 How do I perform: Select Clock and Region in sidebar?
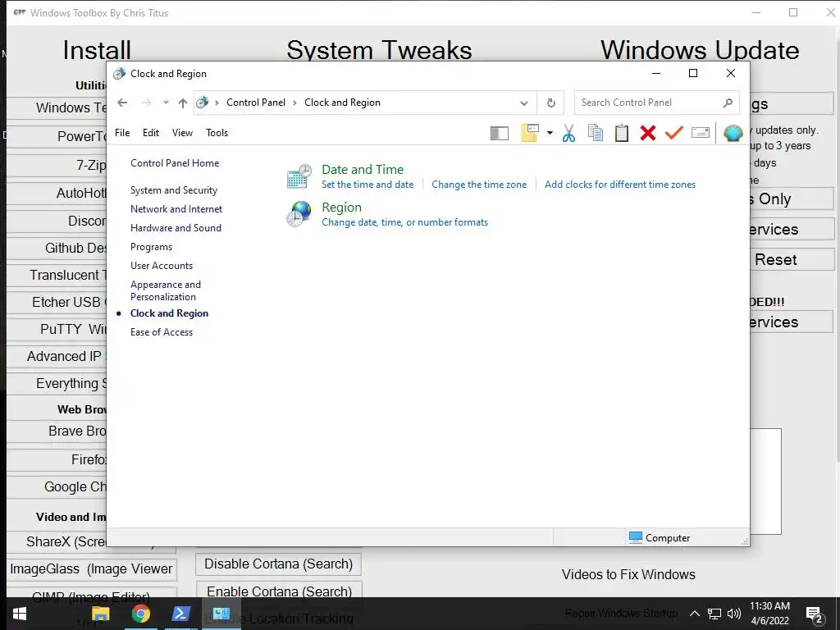(x=169, y=313)
